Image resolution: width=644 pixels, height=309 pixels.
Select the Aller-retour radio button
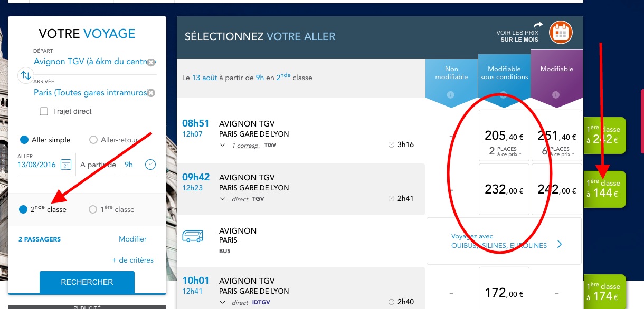[x=93, y=140]
